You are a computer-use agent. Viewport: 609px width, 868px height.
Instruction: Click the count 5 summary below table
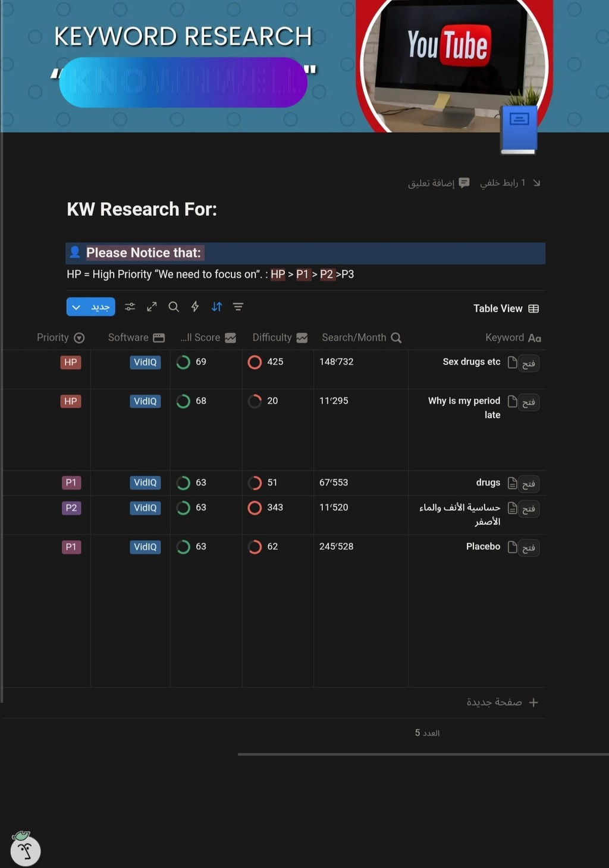(x=427, y=733)
